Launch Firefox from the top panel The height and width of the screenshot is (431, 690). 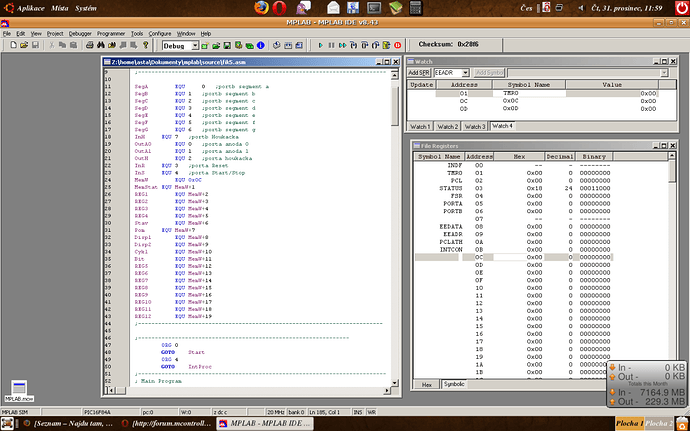(x=261, y=7)
